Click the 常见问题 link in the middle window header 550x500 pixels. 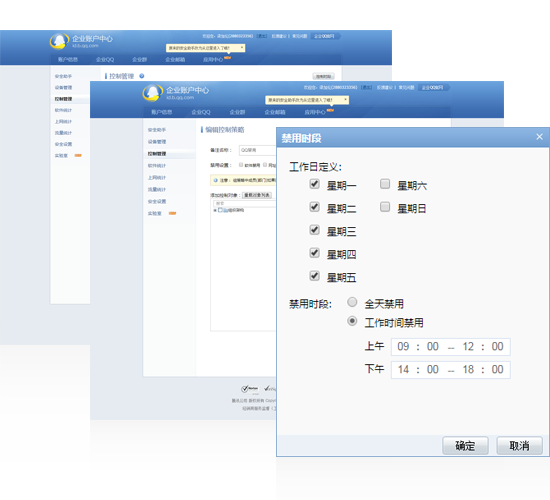[406, 87]
